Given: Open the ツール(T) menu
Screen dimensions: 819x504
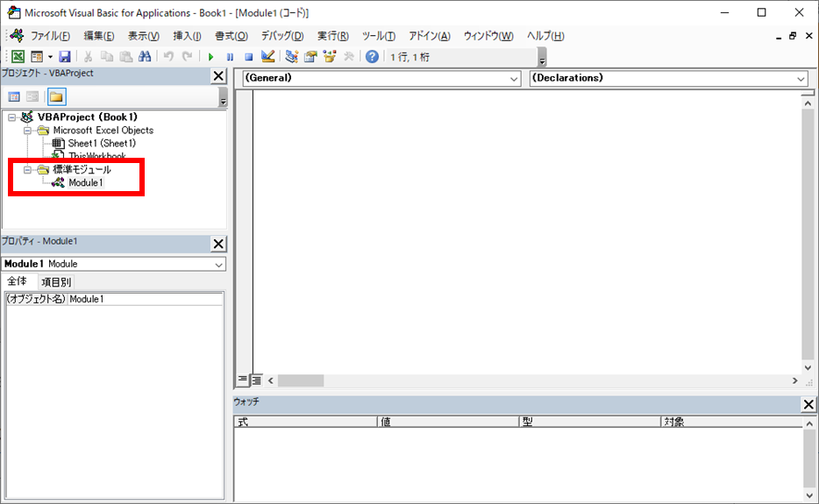Looking at the screenshot, I should (x=379, y=36).
